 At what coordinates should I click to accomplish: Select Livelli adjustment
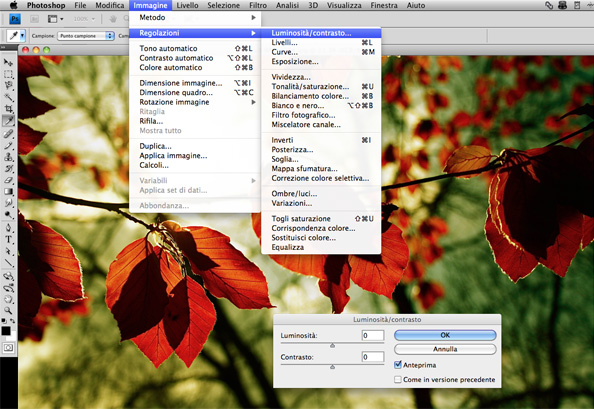tap(321, 43)
